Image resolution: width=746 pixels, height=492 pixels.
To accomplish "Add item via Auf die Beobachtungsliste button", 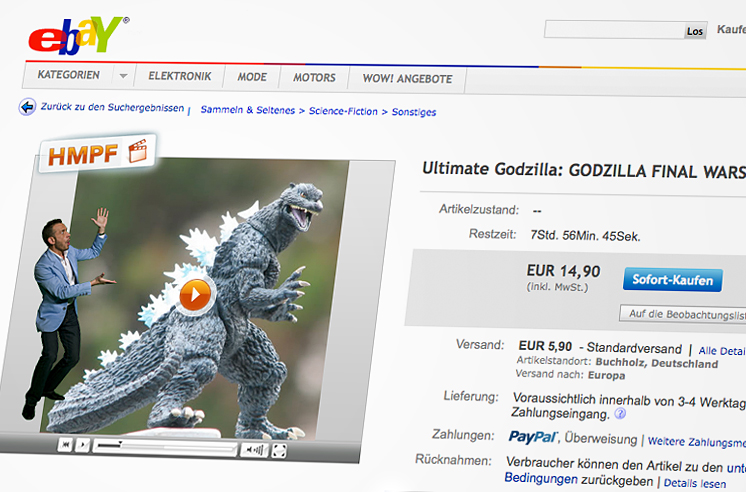I will coord(683,314).
